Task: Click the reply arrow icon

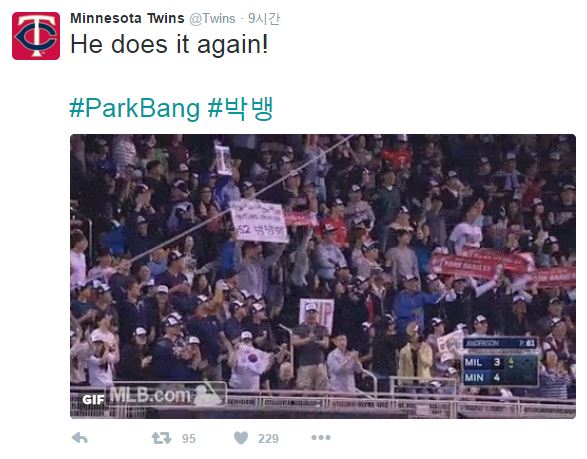Action: [79, 438]
